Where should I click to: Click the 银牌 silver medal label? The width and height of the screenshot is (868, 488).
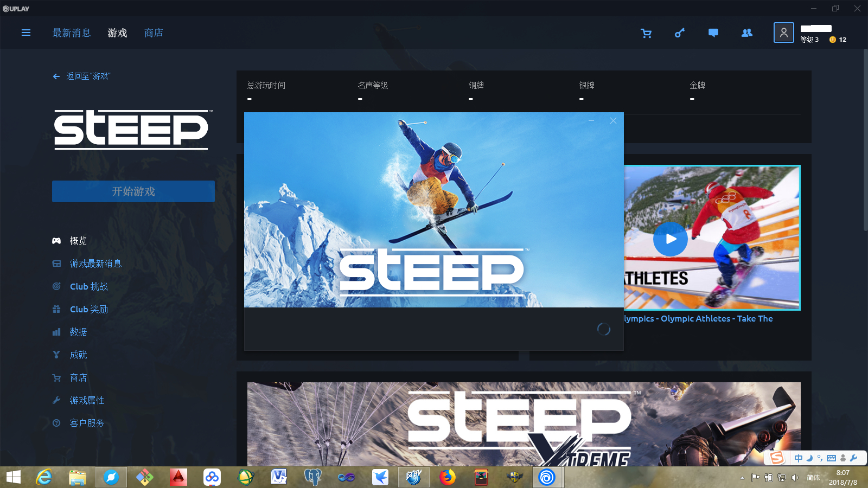[587, 85]
